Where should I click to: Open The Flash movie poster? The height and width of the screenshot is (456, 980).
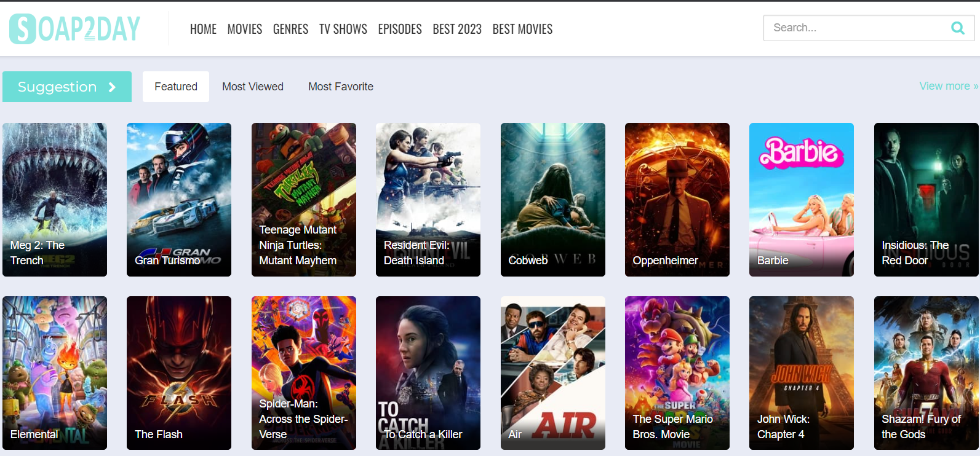click(179, 373)
